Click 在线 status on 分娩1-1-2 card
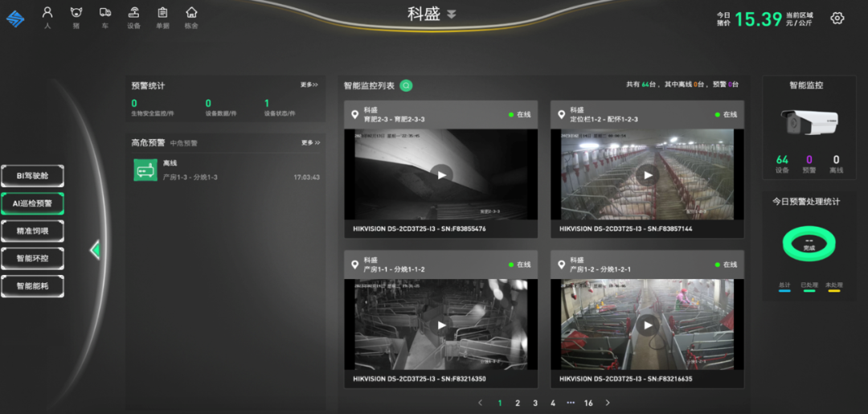 (x=520, y=264)
